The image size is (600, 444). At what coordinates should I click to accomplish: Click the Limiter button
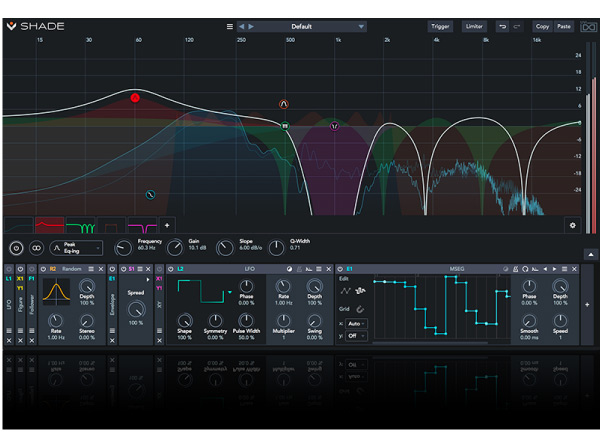(x=474, y=26)
